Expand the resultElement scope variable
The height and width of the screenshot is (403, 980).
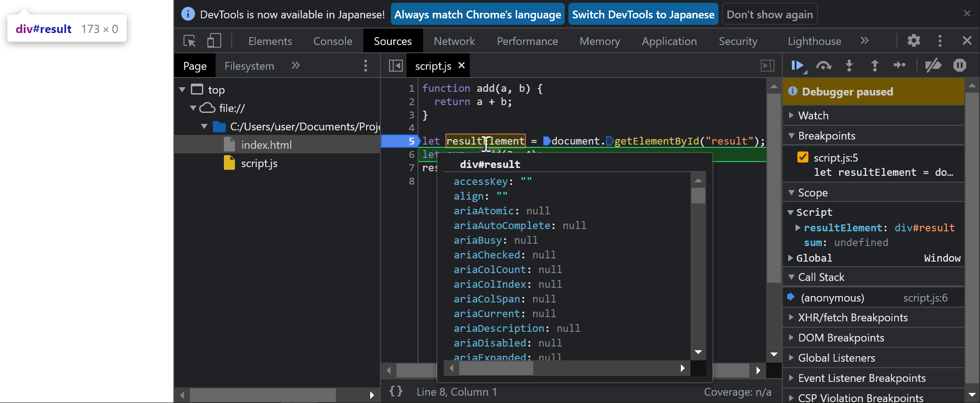pyautogui.click(x=798, y=228)
